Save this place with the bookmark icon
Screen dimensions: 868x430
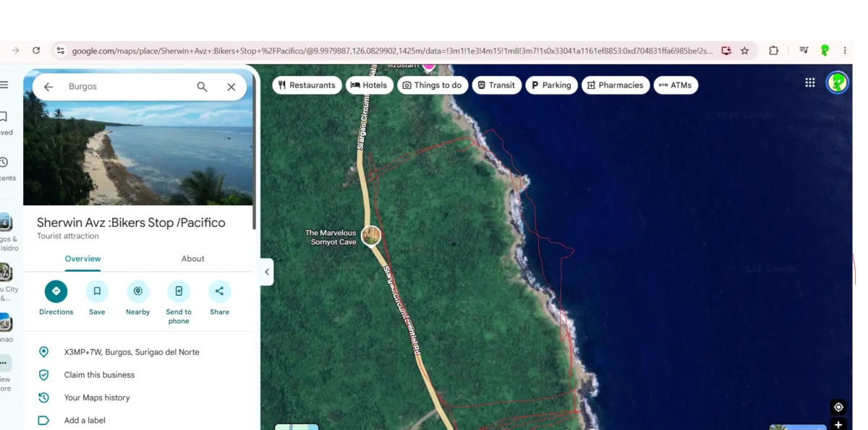(97, 291)
